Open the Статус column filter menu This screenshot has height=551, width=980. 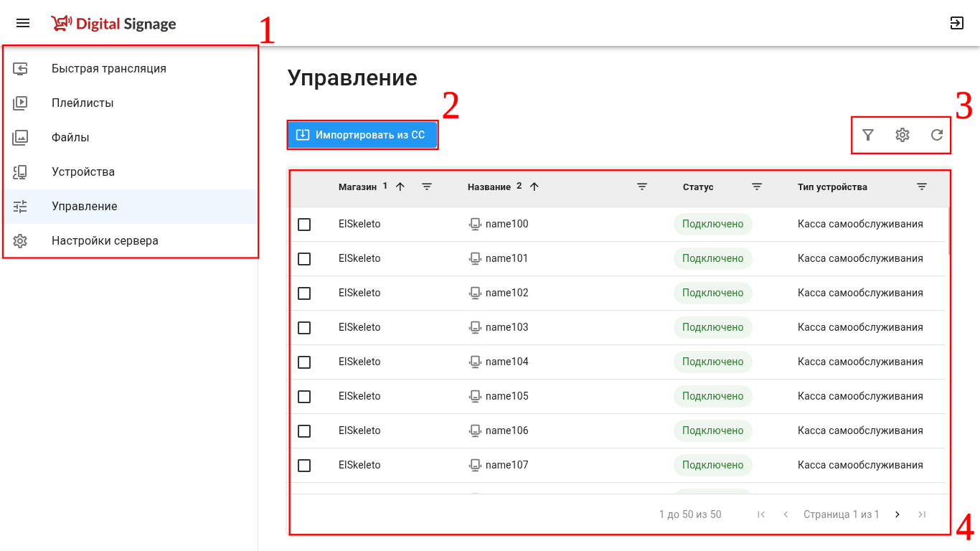pyautogui.click(x=757, y=187)
